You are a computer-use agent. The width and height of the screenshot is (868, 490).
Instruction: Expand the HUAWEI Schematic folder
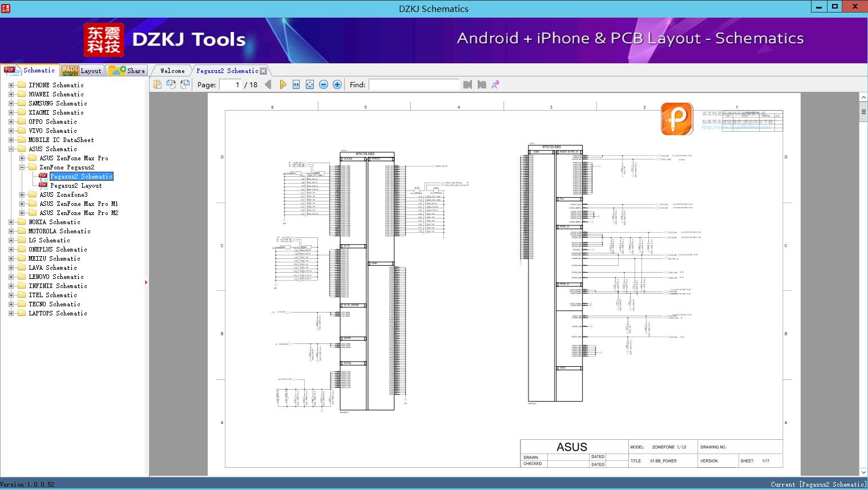(11, 94)
